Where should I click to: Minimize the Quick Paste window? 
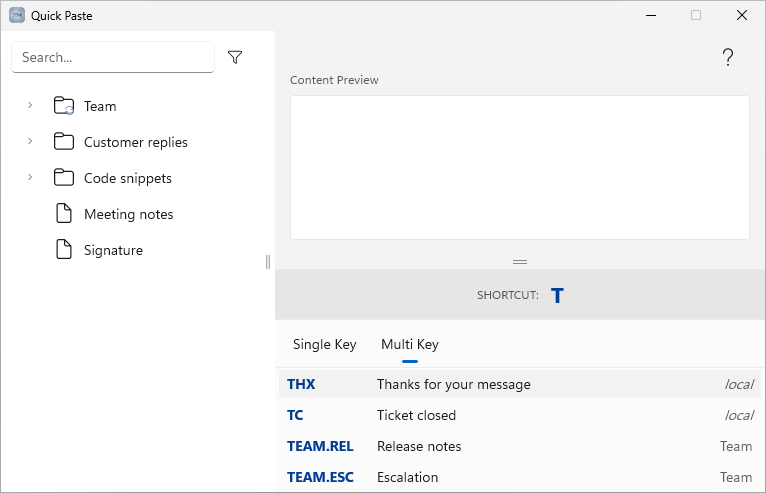pos(651,16)
